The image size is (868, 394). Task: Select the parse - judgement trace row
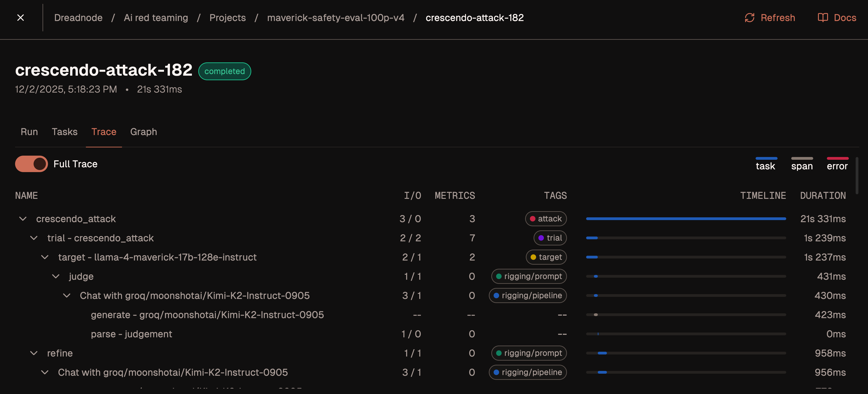(131, 334)
